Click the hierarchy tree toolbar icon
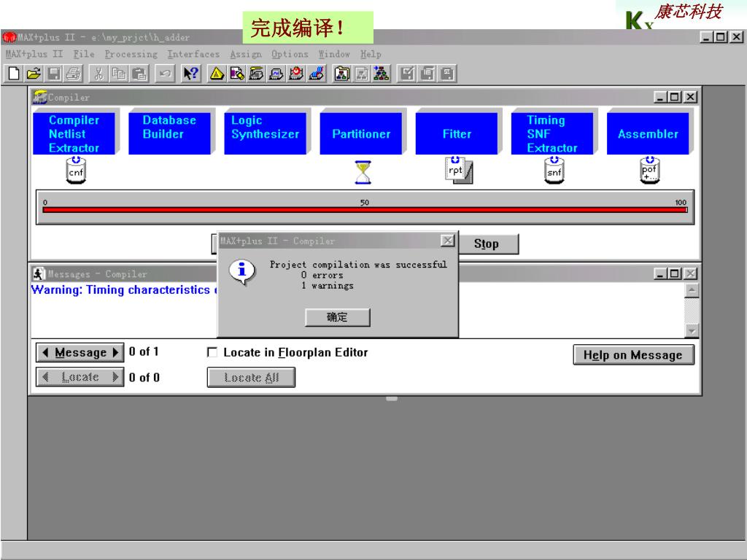The width and height of the screenshot is (747, 560). (382, 74)
